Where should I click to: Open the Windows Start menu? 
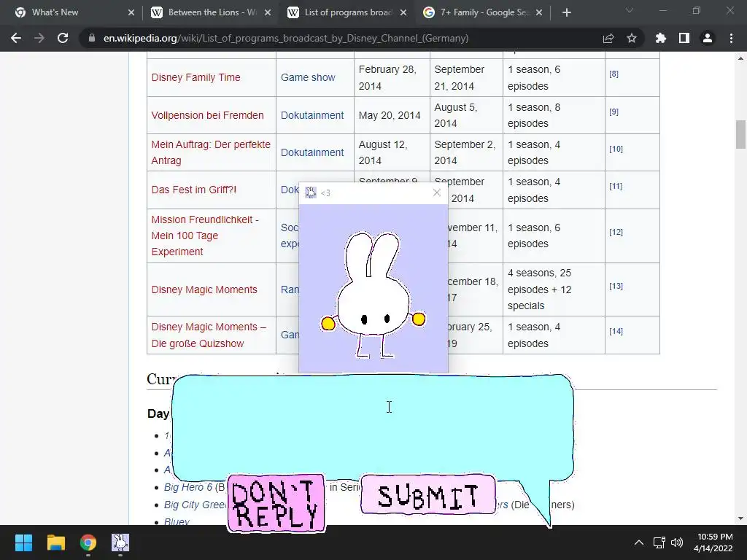(x=23, y=542)
